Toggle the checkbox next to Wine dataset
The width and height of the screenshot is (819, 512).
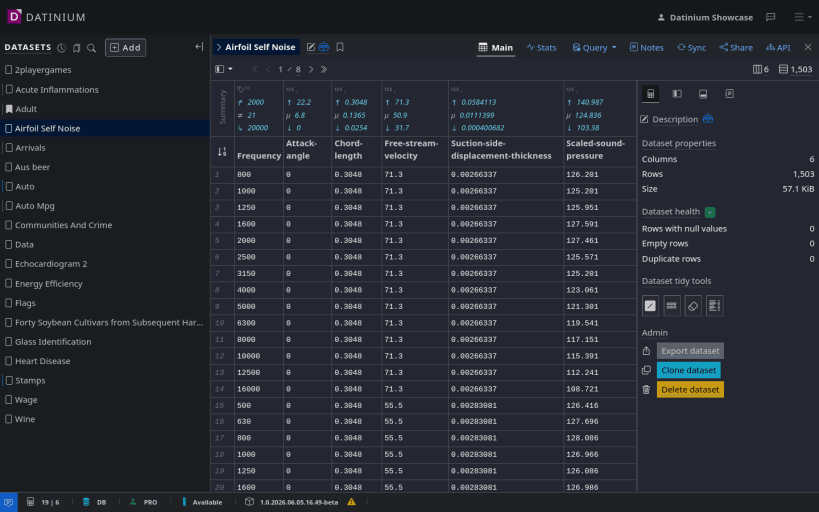coord(8,419)
